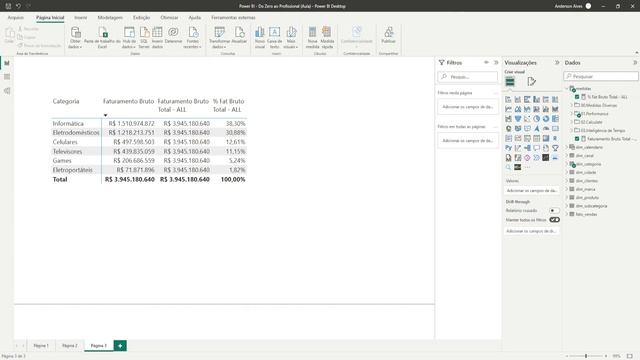Collapse the Filtros pane chevron
The height and width of the screenshot is (360, 640).
pos(496,62)
